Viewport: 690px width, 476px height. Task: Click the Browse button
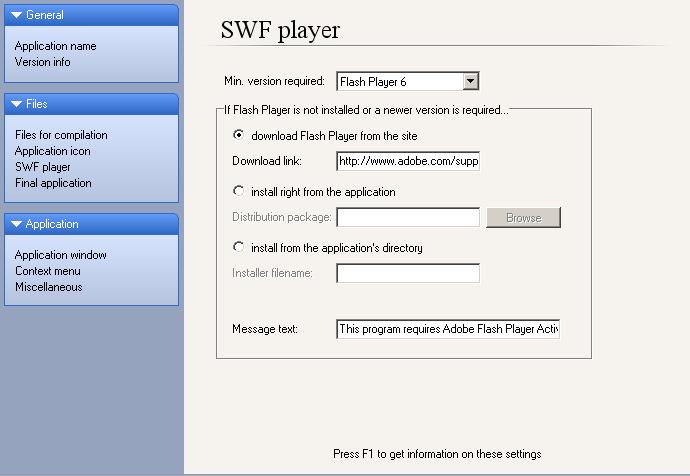[x=524, y=218]
